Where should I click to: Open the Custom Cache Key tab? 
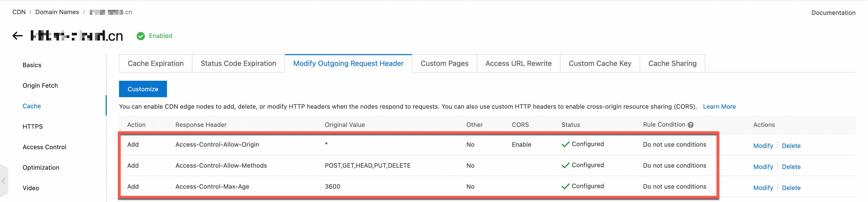[x=600, y=63]
